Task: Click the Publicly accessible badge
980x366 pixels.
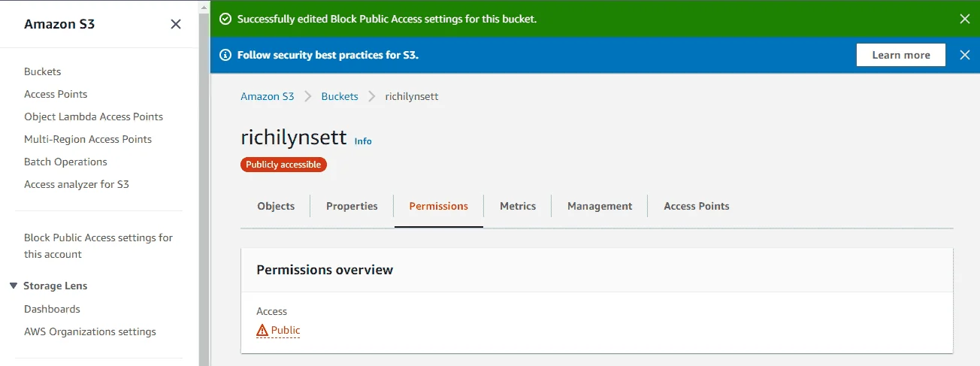Action: tap(283, 165)
